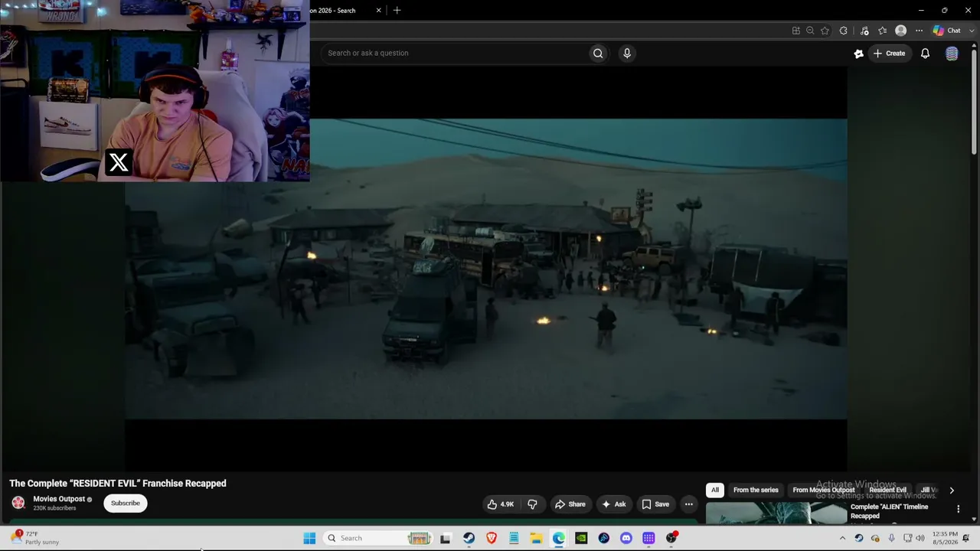The width and height of the screenshot is (980, 551).
Task: Open a new browser tab with plus
Action: pos(397,10)
